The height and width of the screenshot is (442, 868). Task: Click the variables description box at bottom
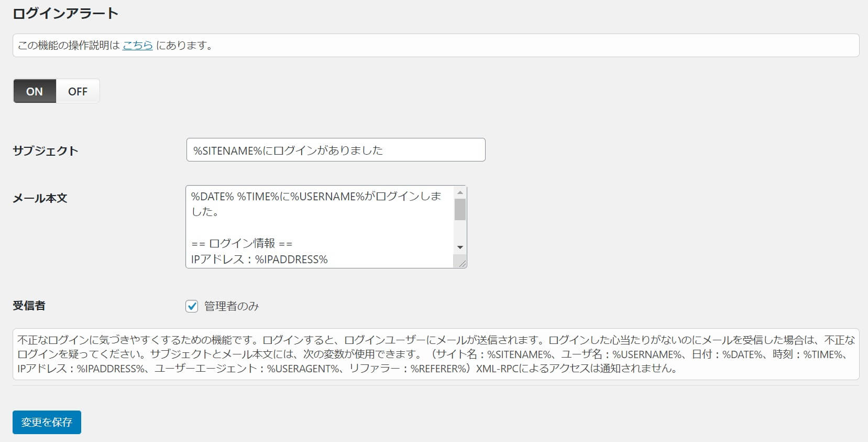(x=435, y=354)
